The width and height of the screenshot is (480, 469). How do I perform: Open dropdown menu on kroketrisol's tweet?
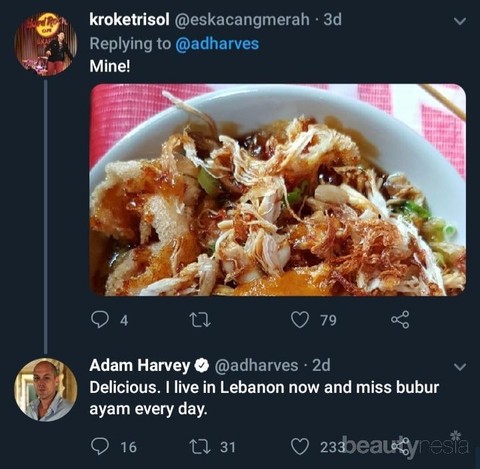(460, 22)
